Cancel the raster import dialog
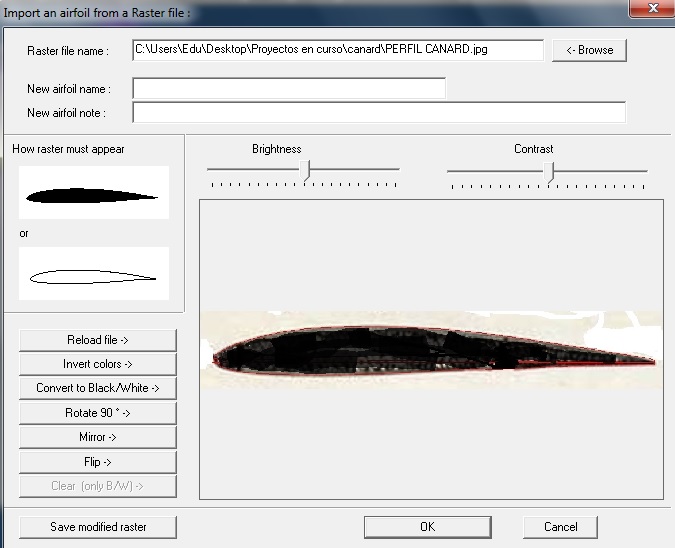Image resolution: width=675 pixels, height=548 pixels. pos(560,526)
